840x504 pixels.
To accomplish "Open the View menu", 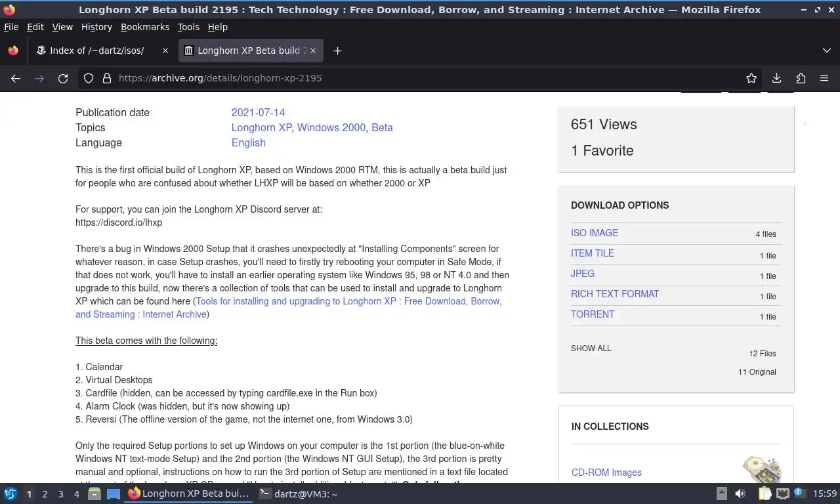I will pyautogui.click(x=62, y=27).
